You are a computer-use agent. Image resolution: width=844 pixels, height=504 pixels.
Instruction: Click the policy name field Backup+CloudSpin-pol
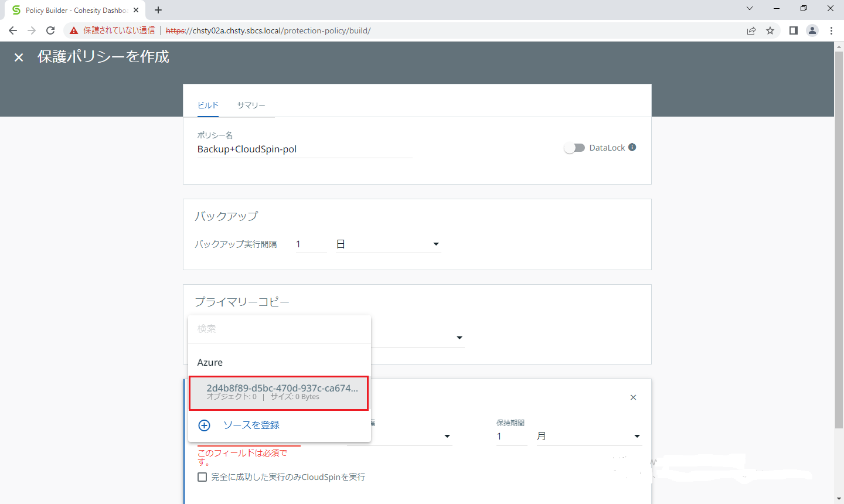point(304,149)
